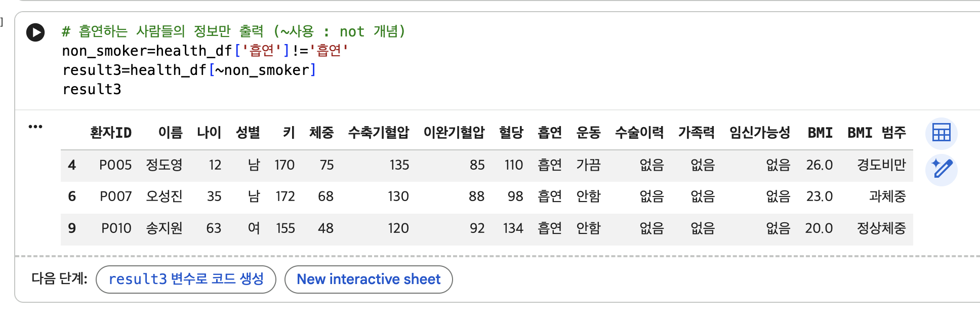The height and width of the screenshot is (320, 980).
Task: Click the 'result3 변수로 코드 생성' button
Action: pyautogui.click(x=186, y=279)
